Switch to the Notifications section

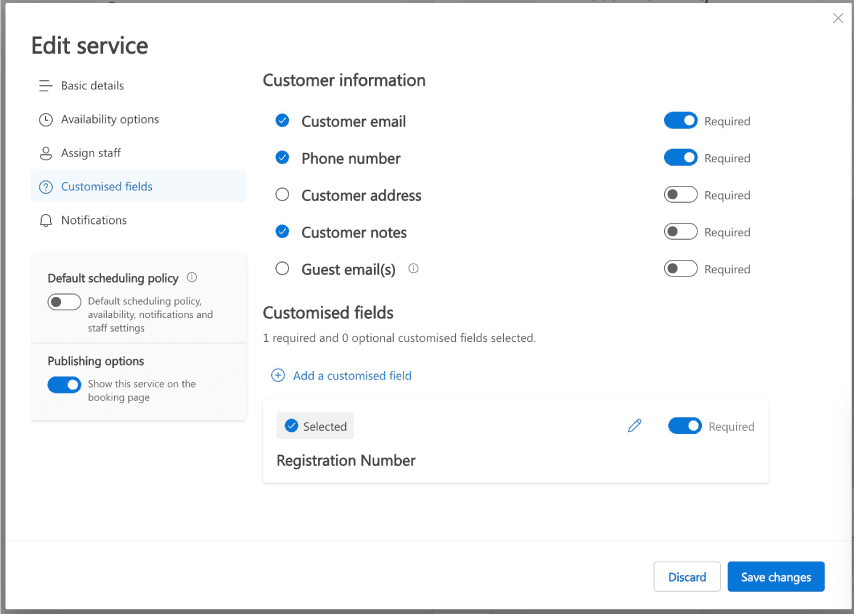click(x=94, y=220)
